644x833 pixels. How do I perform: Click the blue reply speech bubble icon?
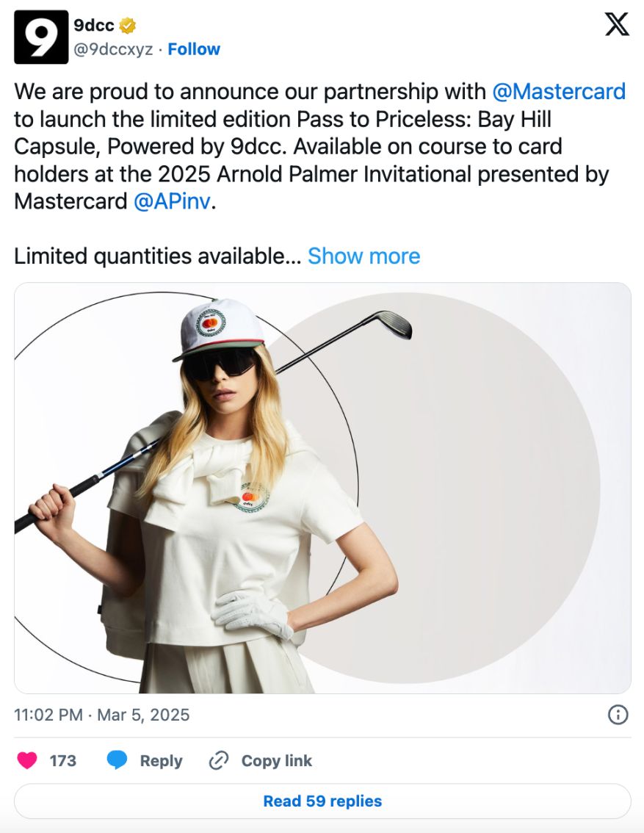click(117, 761)
